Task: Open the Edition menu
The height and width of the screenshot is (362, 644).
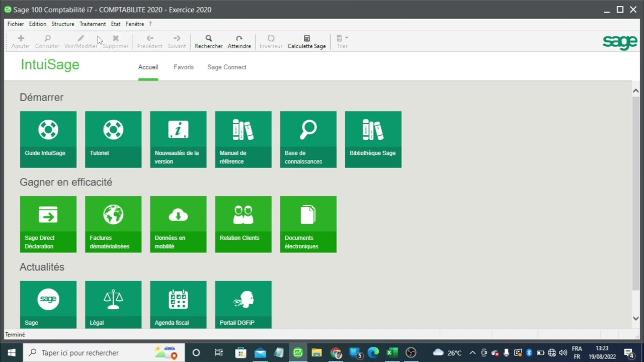Action: (x=38, y=24)
